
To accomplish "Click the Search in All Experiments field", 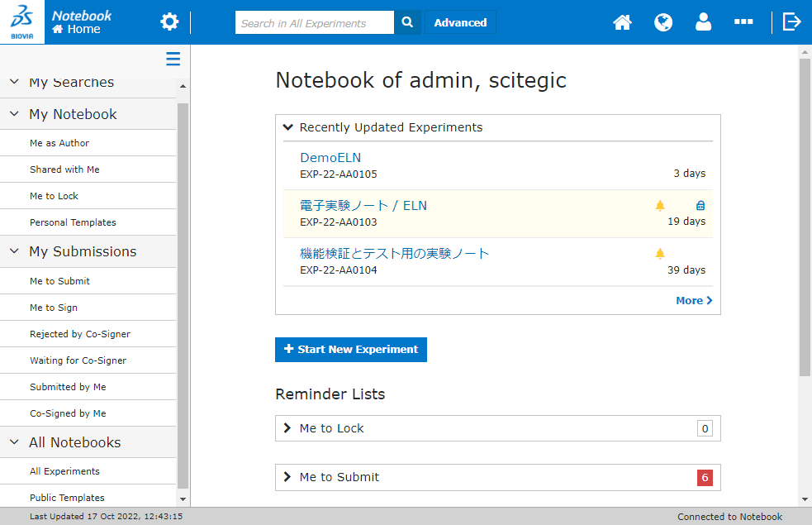I will [315, 22].
